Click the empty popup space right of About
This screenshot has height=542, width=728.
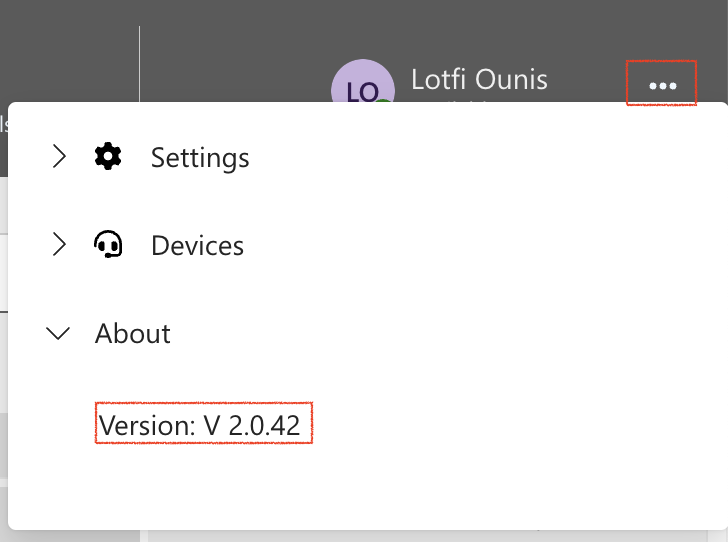tap(446, 333)
